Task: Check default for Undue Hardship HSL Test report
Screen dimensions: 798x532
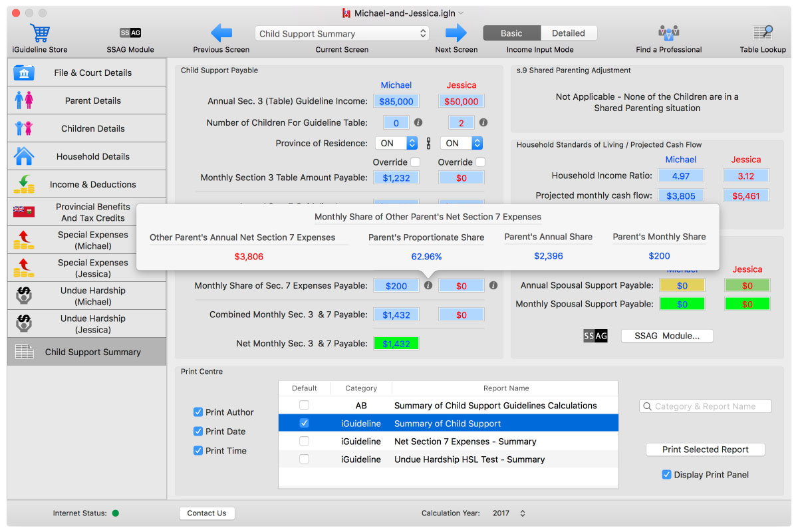Action: (304, 459)
